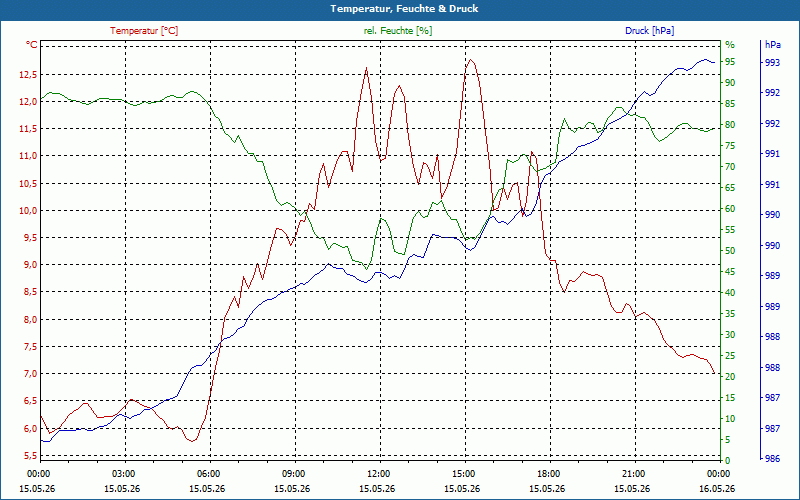Click temperature axis value '12,5'
This screenshot has height=500, width=800.
point(28,74)
